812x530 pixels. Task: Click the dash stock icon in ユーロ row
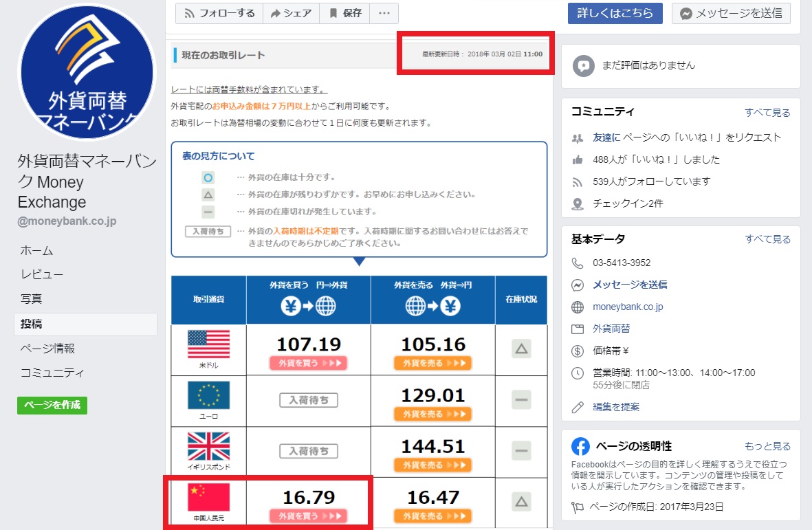point(521,399)
